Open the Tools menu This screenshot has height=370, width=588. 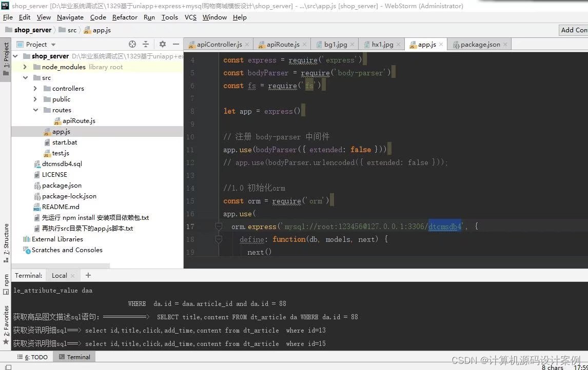click(169, 17)
